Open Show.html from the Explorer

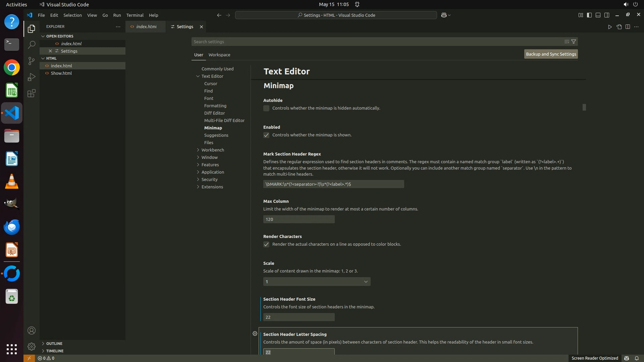[61, 73]
